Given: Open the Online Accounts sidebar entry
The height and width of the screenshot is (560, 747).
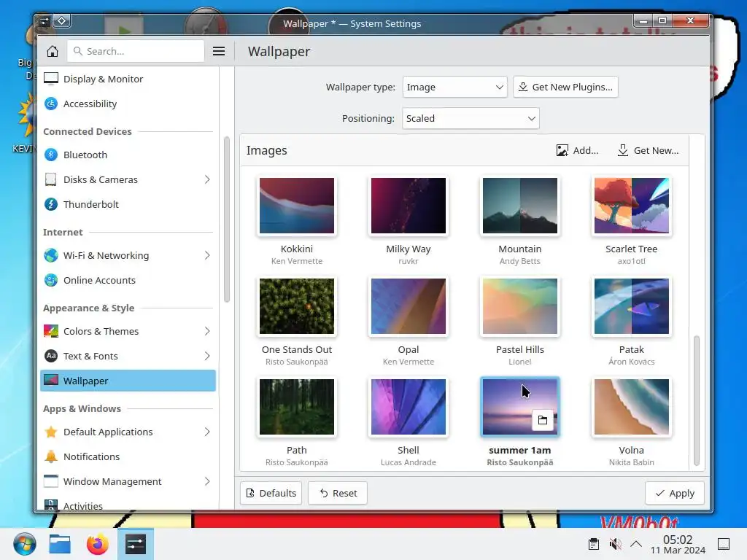Looking at the screenshot, I should coord(128,280).
